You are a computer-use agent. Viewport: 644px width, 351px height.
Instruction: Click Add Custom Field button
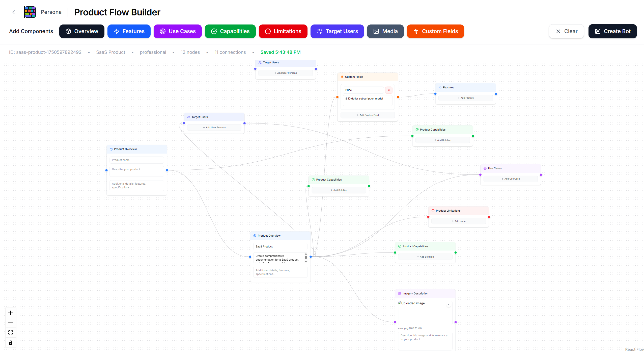coord(368,115)
